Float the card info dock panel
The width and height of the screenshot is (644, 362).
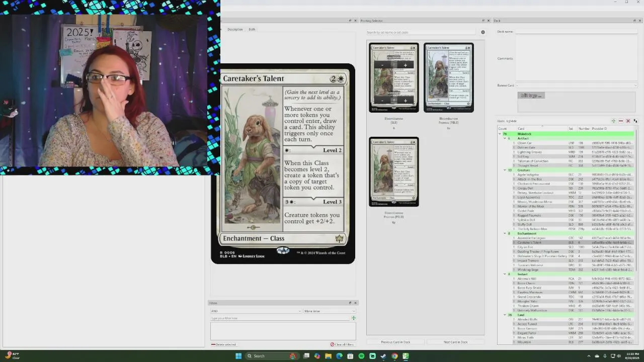click(350, 21)
